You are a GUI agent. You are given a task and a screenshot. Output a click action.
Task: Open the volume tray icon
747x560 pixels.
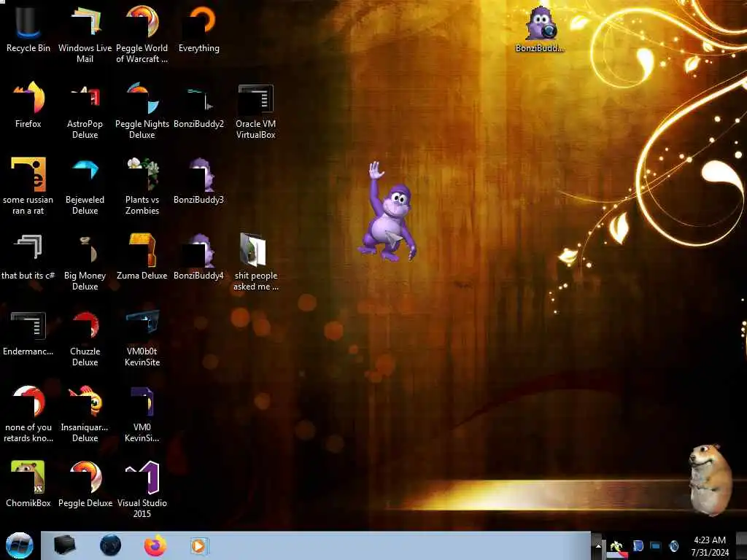pos(674,545)
